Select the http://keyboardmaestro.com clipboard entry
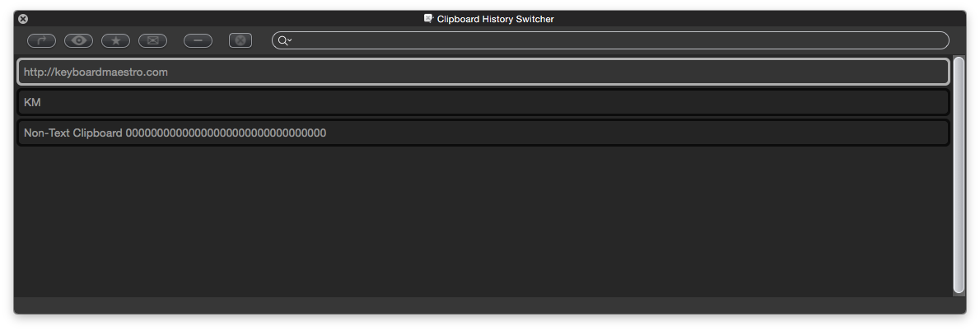Image resolution: width=980 pixels, height=331 pixels. click(x=483, y=72)
